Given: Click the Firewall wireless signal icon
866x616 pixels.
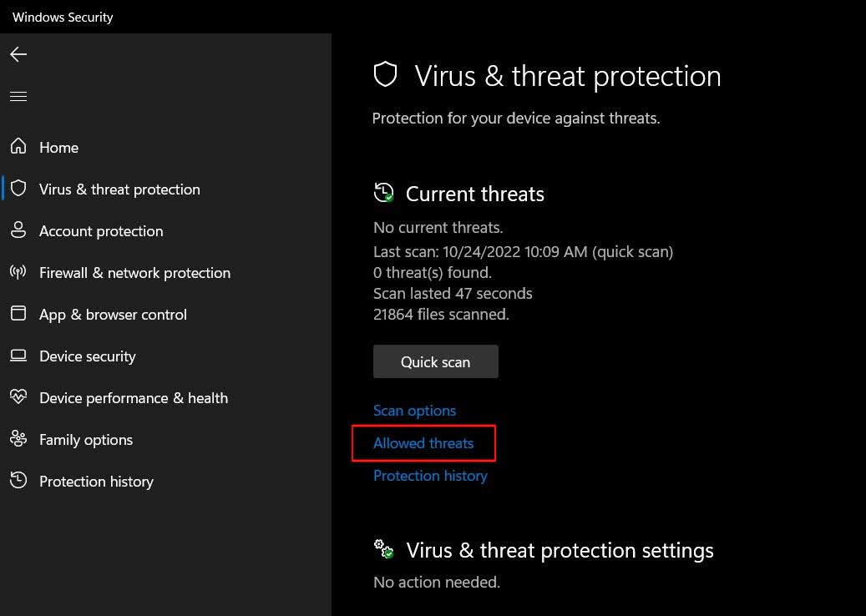Looking at the screenshot, I should (18, 272).
